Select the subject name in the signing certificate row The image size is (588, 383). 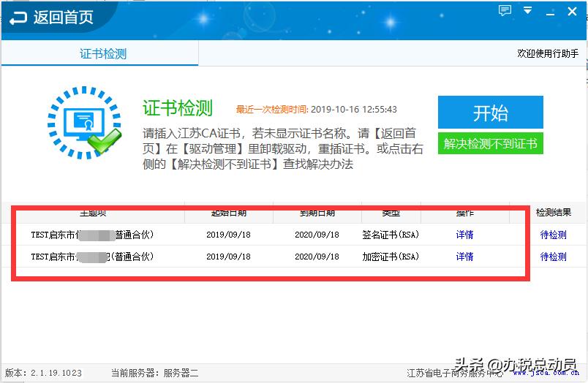(92, 235)
